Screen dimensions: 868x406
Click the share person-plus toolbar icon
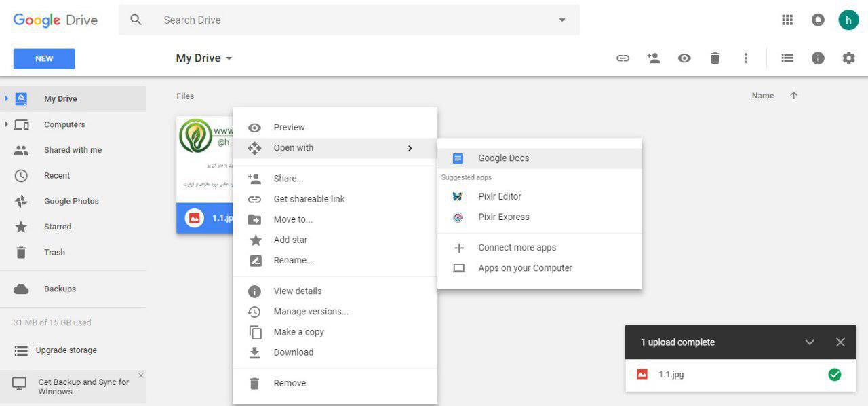654,58
